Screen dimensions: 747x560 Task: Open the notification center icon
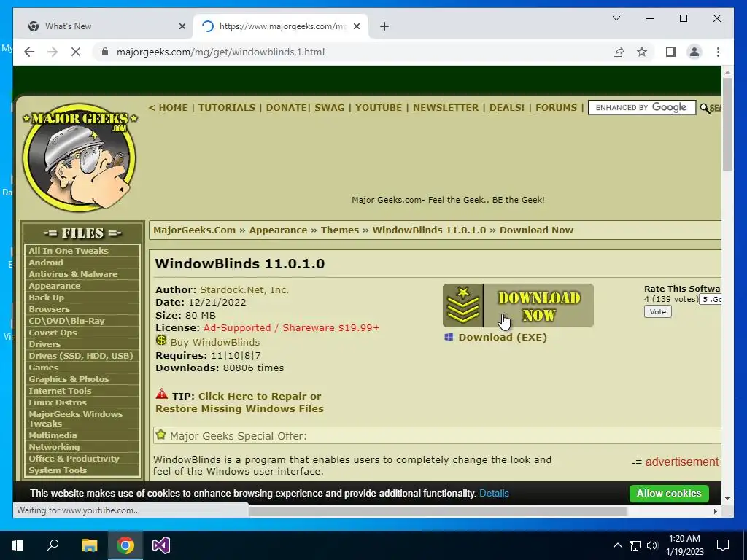click(x=723, y=545)
